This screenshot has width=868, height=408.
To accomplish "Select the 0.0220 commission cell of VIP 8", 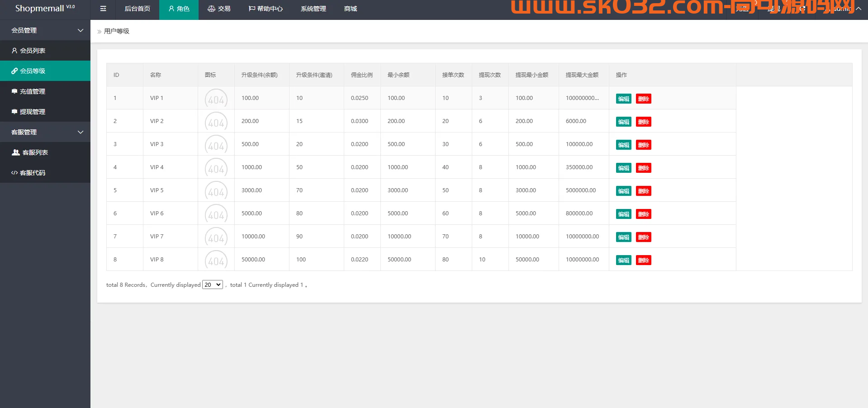I will tap(362, 259).
